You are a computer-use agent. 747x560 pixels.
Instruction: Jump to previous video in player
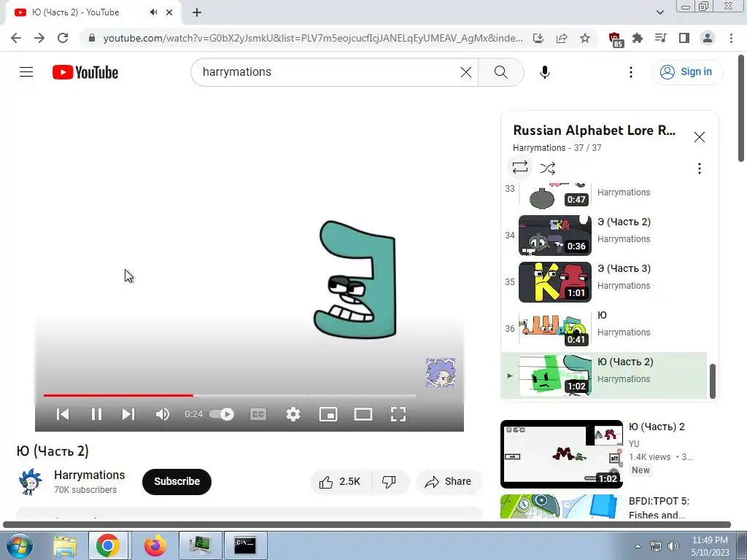coord(63,414)
